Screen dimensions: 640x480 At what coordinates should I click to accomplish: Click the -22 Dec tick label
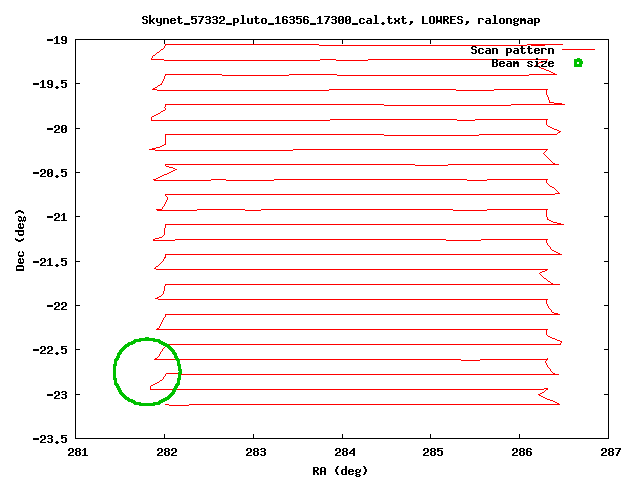tap(57, 306)
